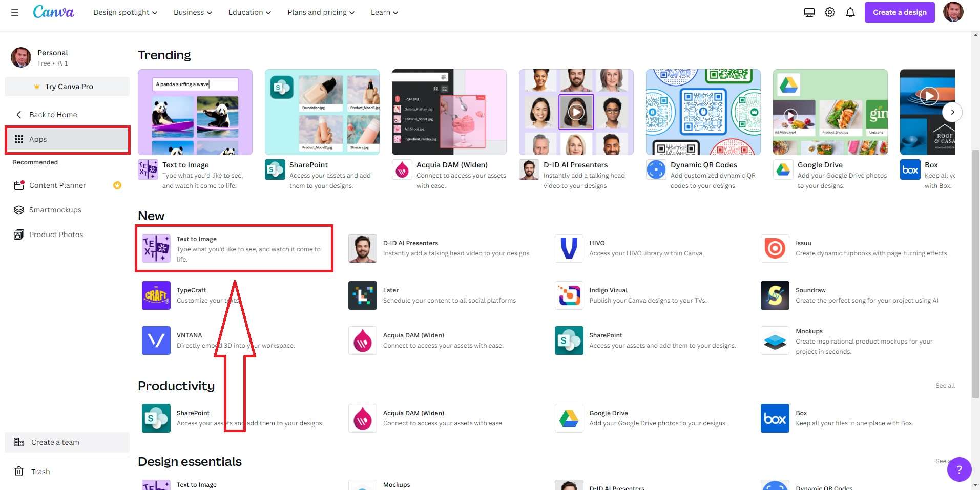Open Text to Image trending thumbnail
Viewport: 980px width, 490px height.
[x=195, y=112]
